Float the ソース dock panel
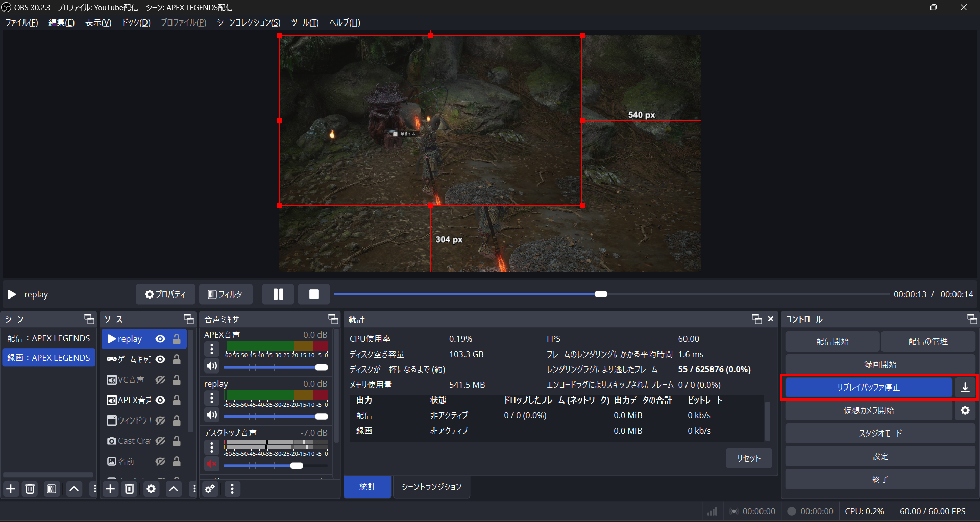 point(189,319)
